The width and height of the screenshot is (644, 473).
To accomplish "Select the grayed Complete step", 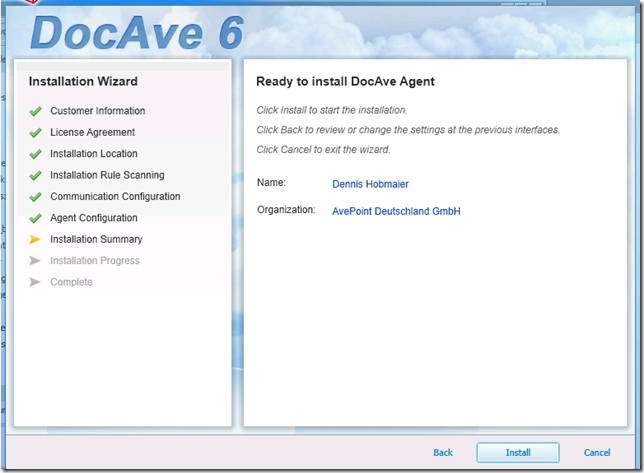I will point(71,282).
